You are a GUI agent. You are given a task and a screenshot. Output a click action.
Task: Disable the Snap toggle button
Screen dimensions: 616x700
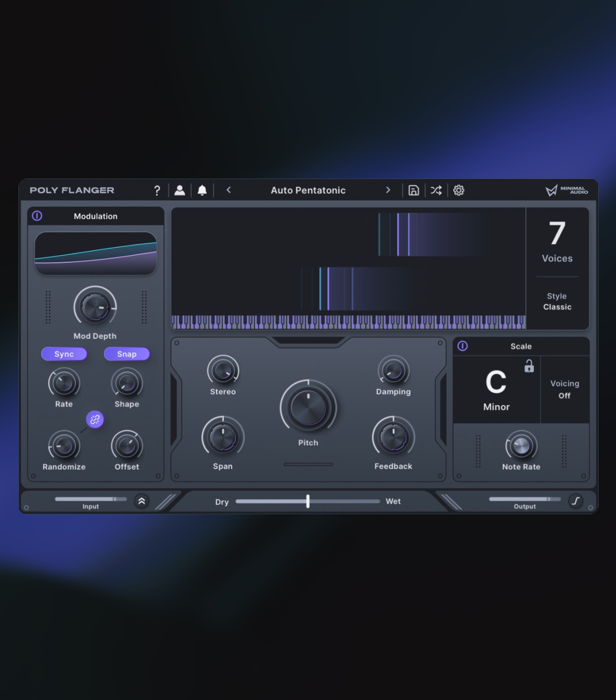tap(127, 354)
